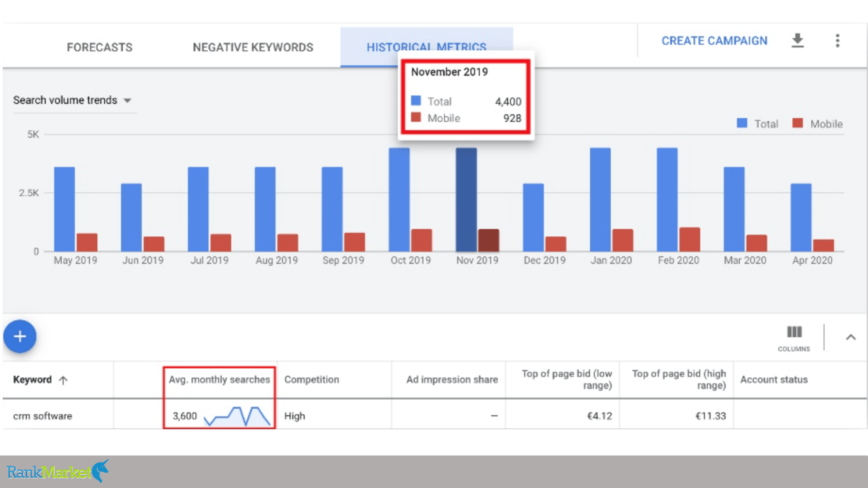
Task: Click the Feb 2020 blue bar
Action: [667, 200]
